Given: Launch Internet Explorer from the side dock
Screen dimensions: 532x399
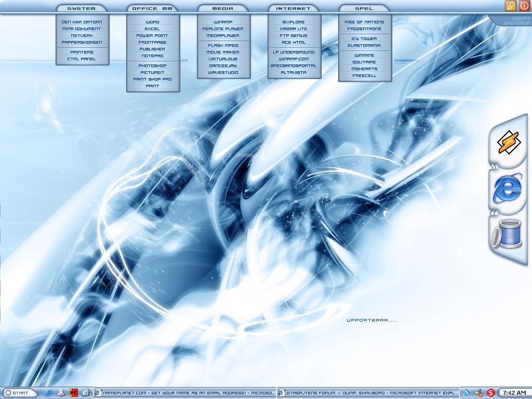Looking at the screenshot, I should (507, 188).
